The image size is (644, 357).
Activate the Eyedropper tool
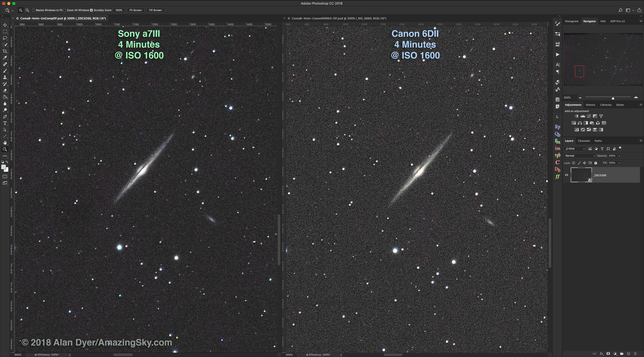(5, 58)
